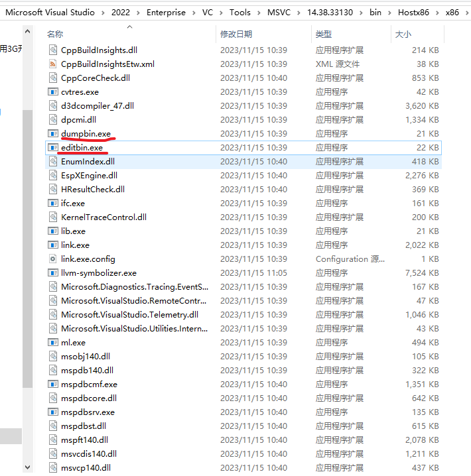Select file name msvcp140.dll
Screen dimensions: 471x476
coord(86,468)
